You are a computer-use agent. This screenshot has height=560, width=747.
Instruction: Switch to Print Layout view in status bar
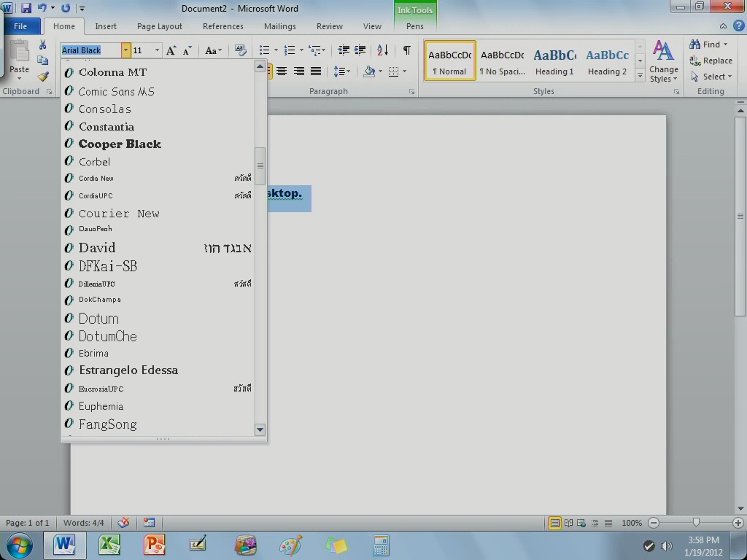click(x=555, y=523)
